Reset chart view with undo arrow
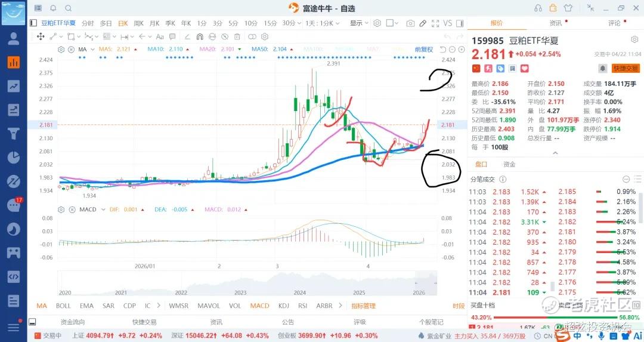The height and width of the screenshot is (342, 644). point(442,50)
